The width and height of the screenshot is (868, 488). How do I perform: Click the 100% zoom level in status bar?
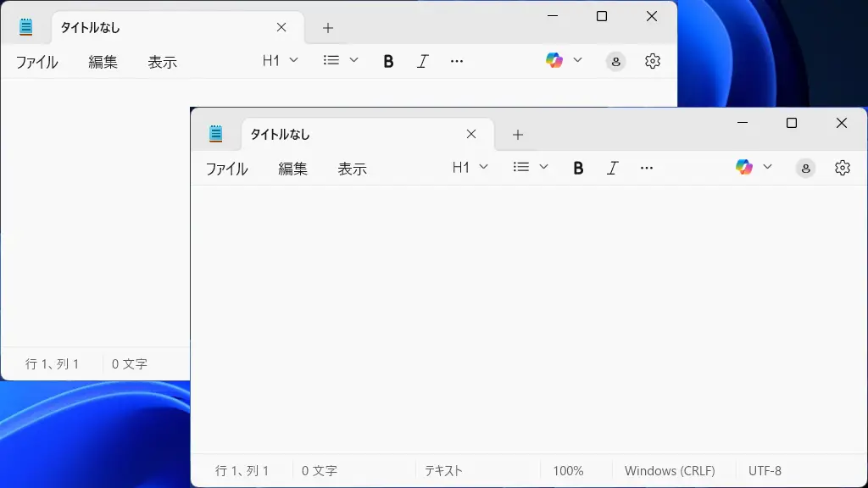(x=568, y=470)
